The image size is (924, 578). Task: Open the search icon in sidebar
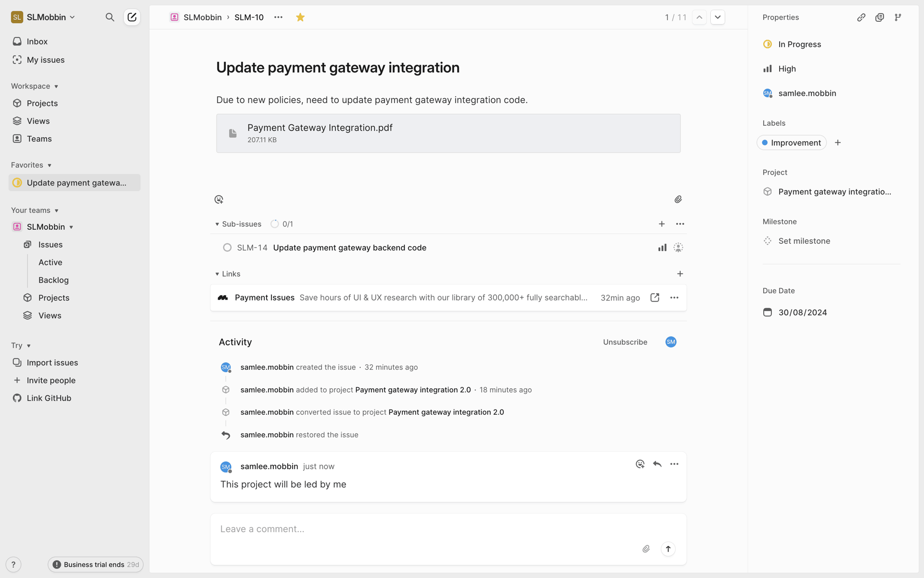click(x=110, y=17)
